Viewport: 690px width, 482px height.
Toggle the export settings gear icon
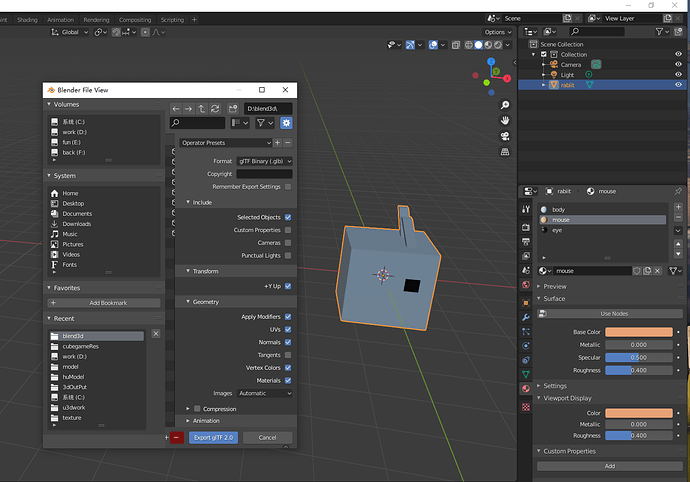pyautogui.click(x=286, y=123)
